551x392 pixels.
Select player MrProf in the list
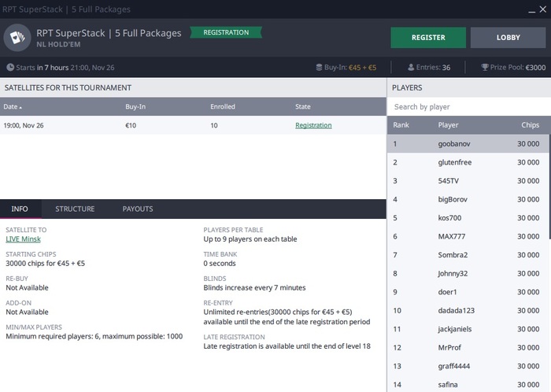point(468,348)
